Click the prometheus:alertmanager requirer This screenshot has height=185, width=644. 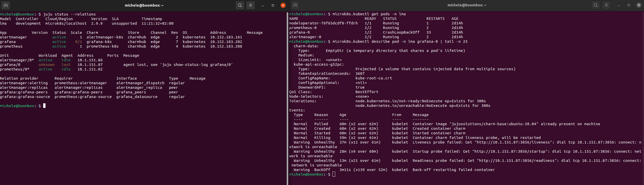click(81, 83)
